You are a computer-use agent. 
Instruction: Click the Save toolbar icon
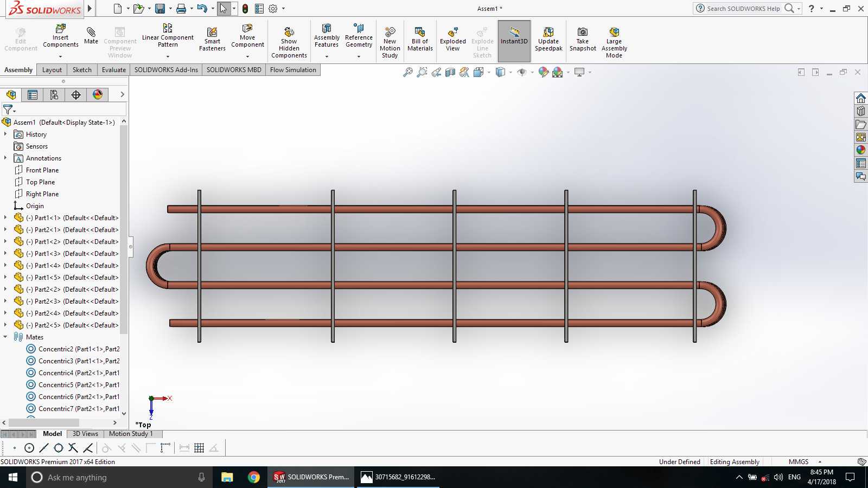click(x=160, y=9)
